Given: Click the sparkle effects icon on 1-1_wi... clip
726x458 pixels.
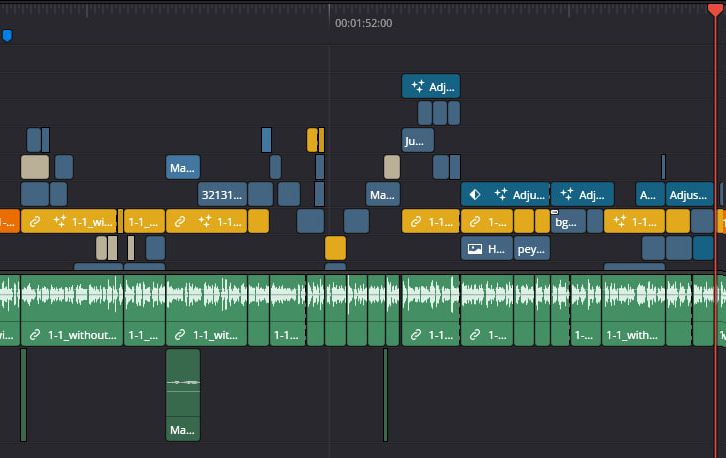Looking at the screenshot, I should (60, 221).
